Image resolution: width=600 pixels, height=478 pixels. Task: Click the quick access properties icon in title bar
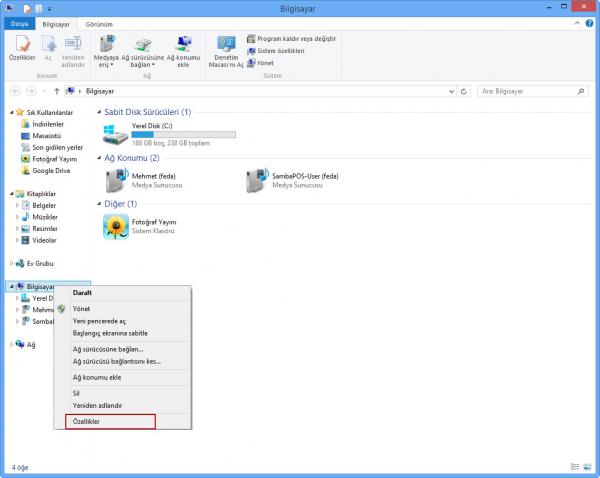click(x=27, y=8)
